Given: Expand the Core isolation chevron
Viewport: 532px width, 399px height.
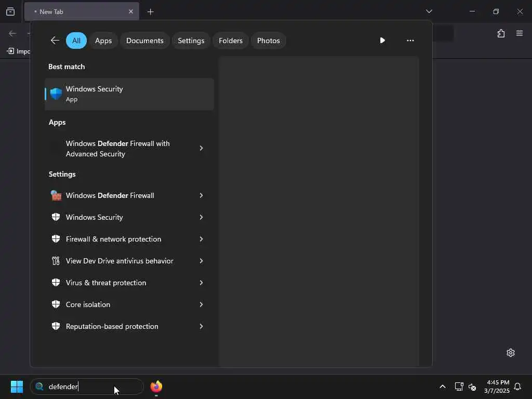Looking at the screenshot, I should pyautogui.click(x=201, y=304).
